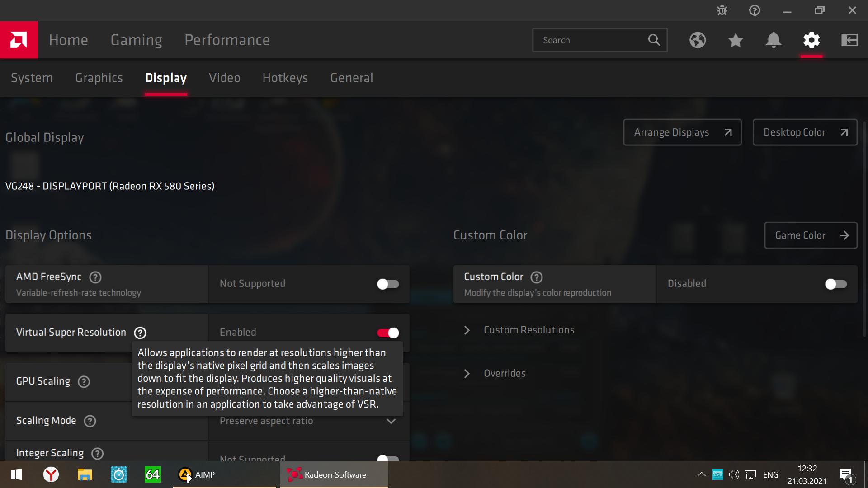Open the Game Color button
868x488 pixels.
pyautogui.click(x=810, y=235)
